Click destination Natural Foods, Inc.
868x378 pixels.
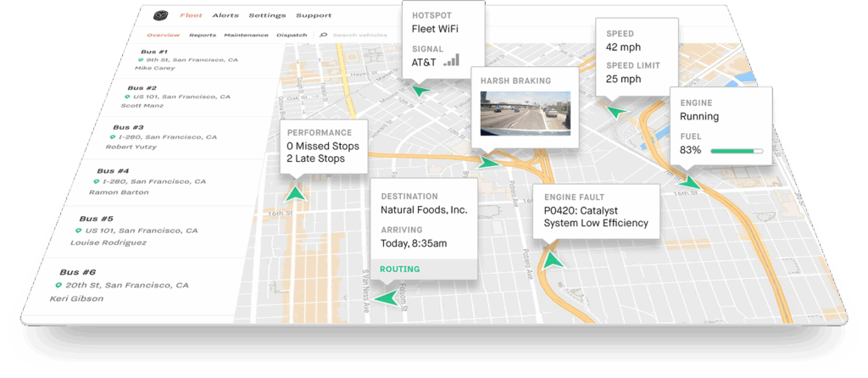pyautogui.click(x=424, y=210)
